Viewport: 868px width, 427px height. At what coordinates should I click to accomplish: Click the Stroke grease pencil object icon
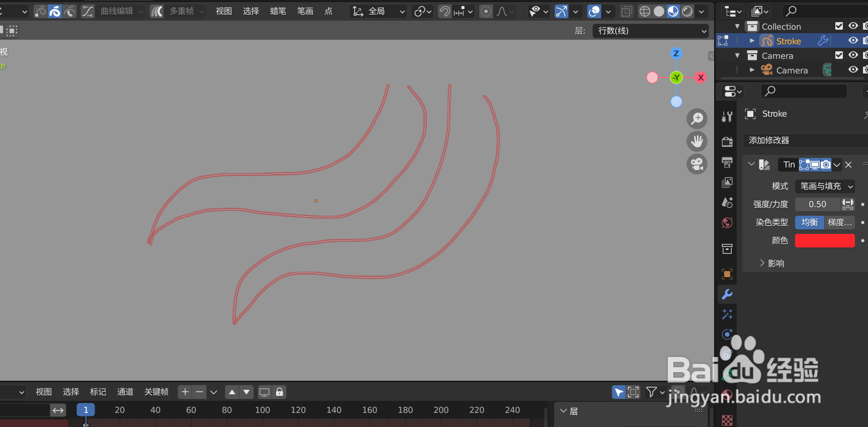[x=767, y=41]
